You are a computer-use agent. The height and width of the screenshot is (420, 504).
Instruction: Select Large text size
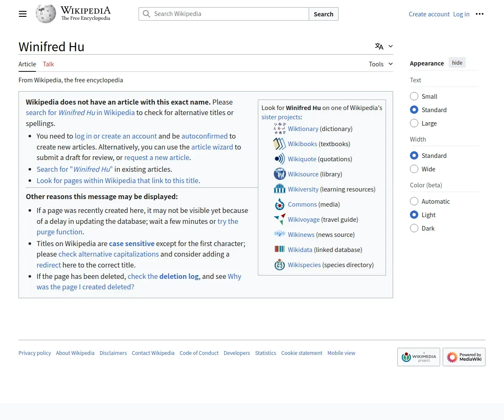coord(414,123)
